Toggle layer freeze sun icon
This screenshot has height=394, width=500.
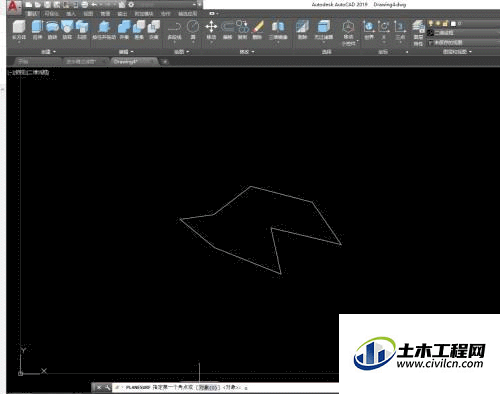pos(438,23)
